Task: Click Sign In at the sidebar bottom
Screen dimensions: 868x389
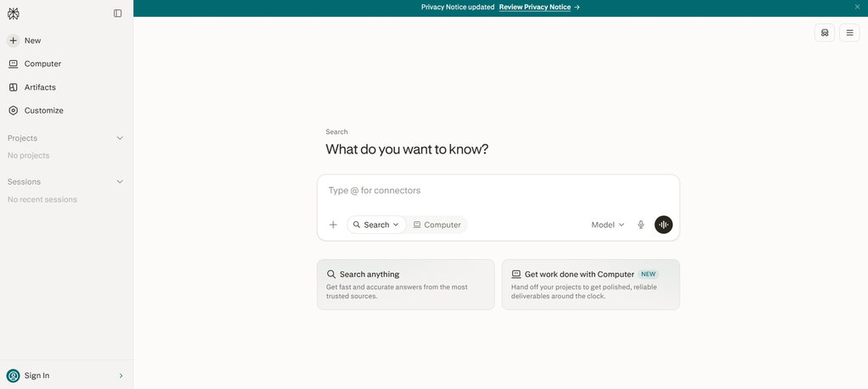Action: 66,375
